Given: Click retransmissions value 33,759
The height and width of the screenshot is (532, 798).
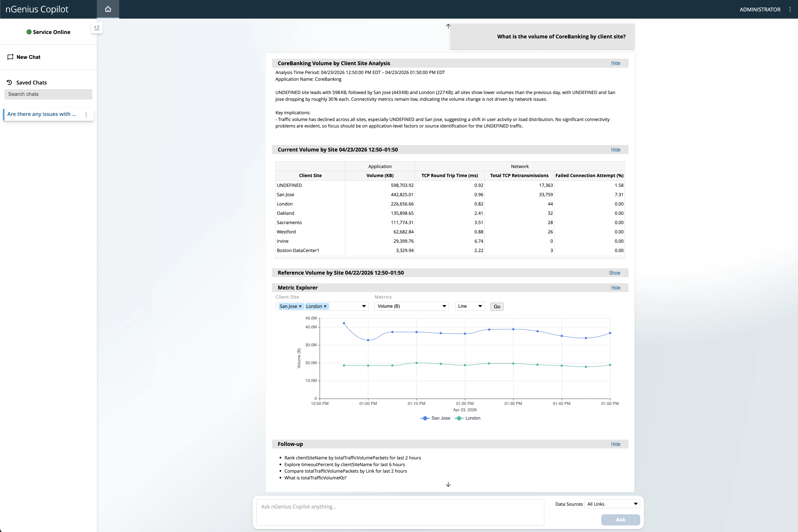Looking at the screenshot, I should (x=546, y=195).
